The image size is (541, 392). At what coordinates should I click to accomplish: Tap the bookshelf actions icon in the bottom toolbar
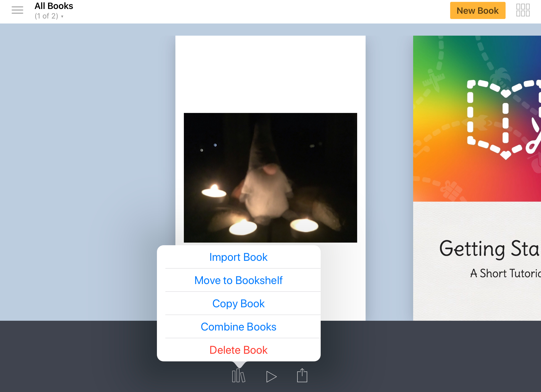[x=239, y=376]
